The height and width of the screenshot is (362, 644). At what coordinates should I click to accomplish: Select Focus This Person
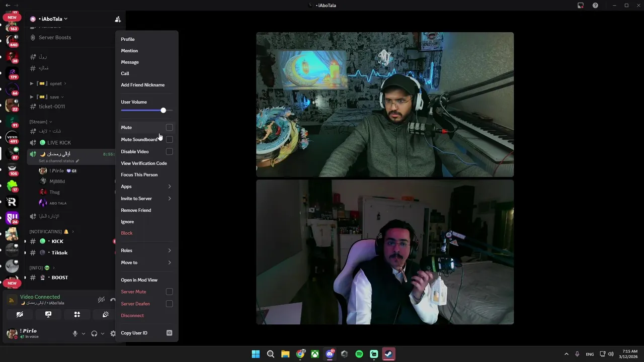click(146, 174)
